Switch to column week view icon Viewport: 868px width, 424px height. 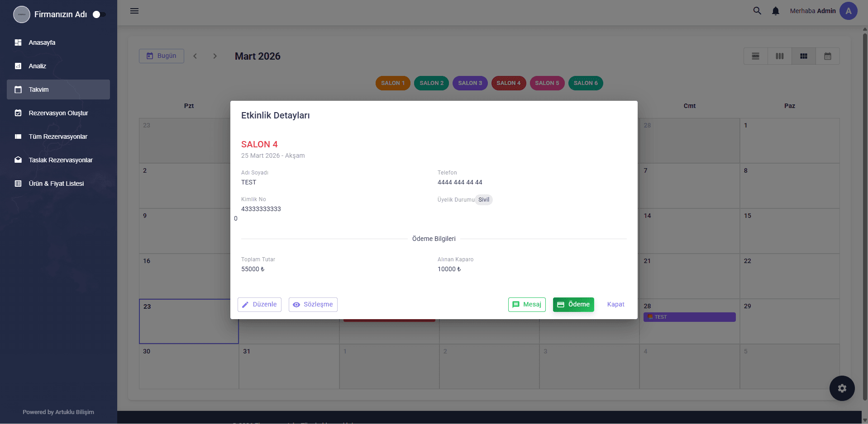click(x=780, y=56)
